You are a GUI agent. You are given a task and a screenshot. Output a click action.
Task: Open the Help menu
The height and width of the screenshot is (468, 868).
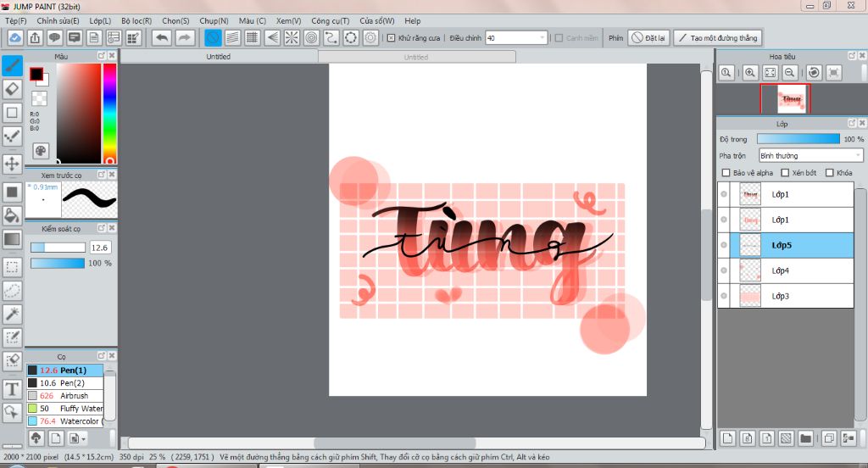pyautogui.click(x=413, y=20)
